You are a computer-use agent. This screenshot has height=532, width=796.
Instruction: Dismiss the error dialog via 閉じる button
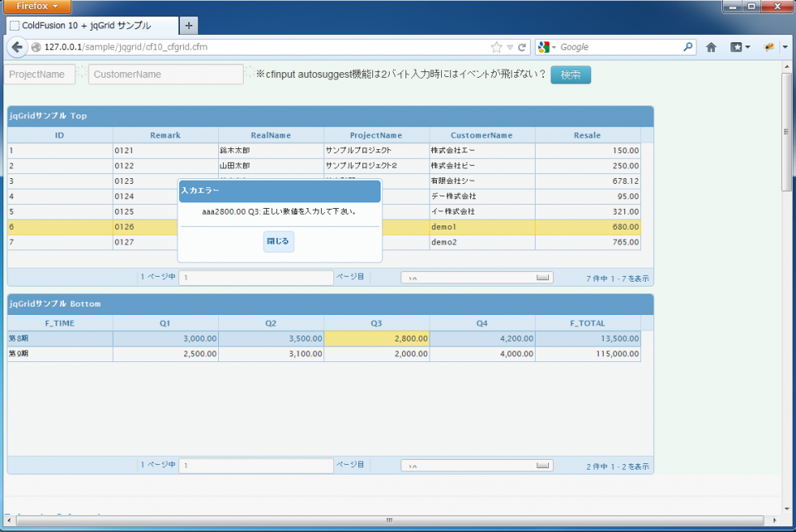279,241
